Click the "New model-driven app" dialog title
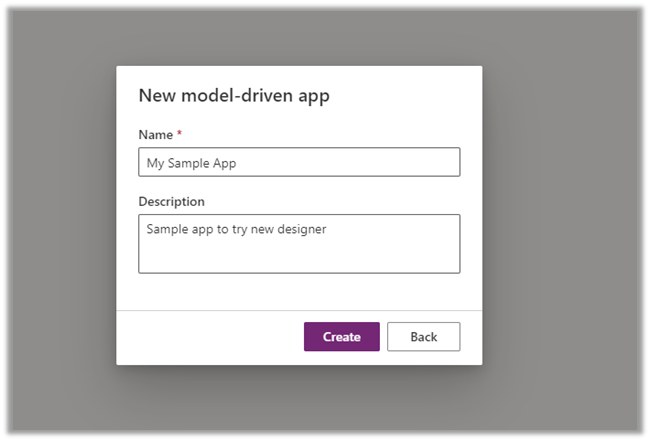Screen dimensions: 650x441 point(233,96)
